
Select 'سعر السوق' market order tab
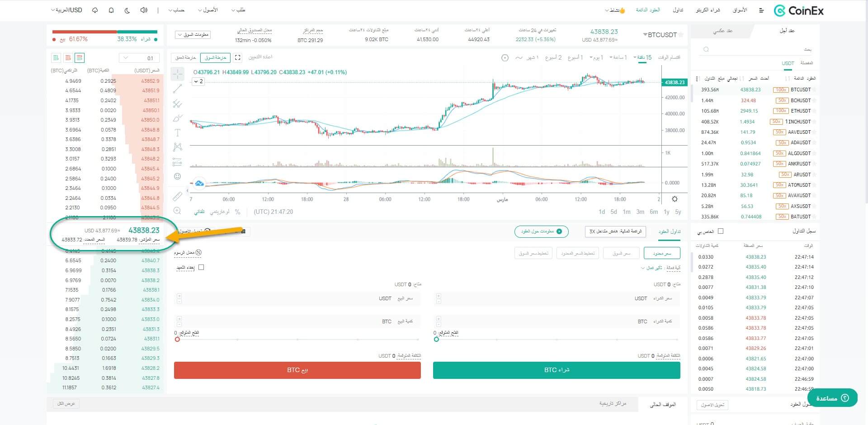point(621,253)
